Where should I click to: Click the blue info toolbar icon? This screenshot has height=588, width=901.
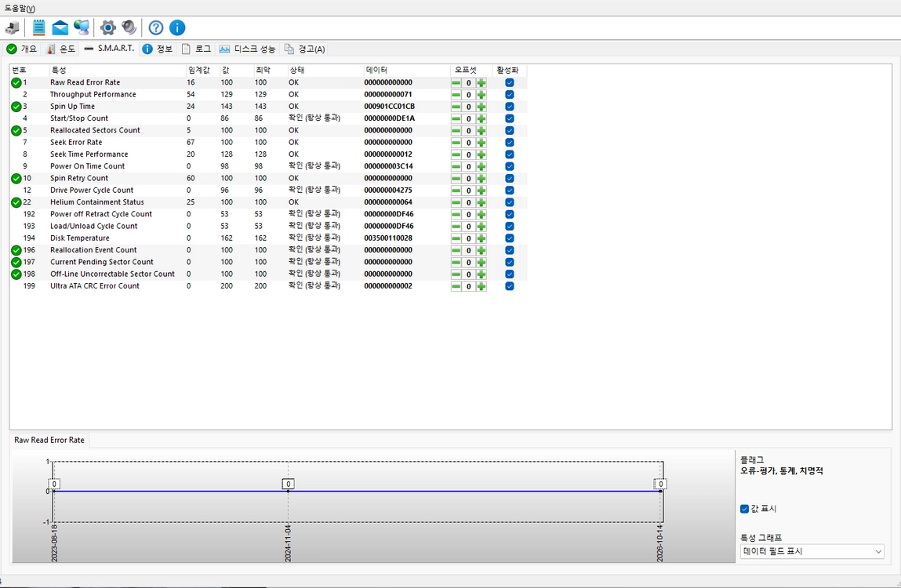[x=177, y=27]
